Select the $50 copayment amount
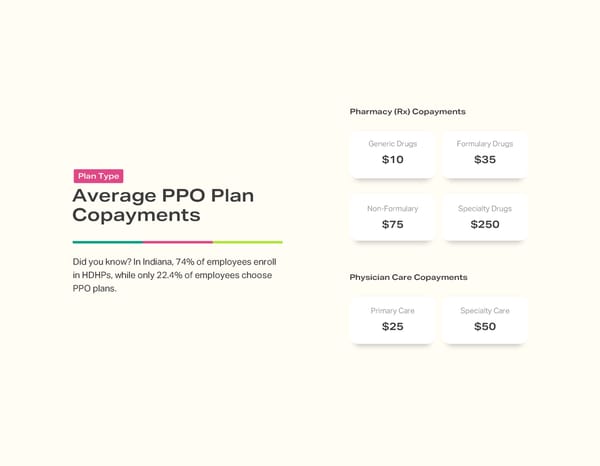The width and height of the screenshot is (600, 466). [x=485, y=327]
